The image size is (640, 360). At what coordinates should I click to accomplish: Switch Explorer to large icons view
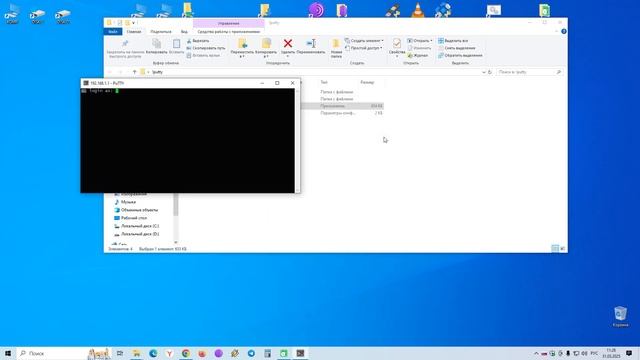[562, 248]
